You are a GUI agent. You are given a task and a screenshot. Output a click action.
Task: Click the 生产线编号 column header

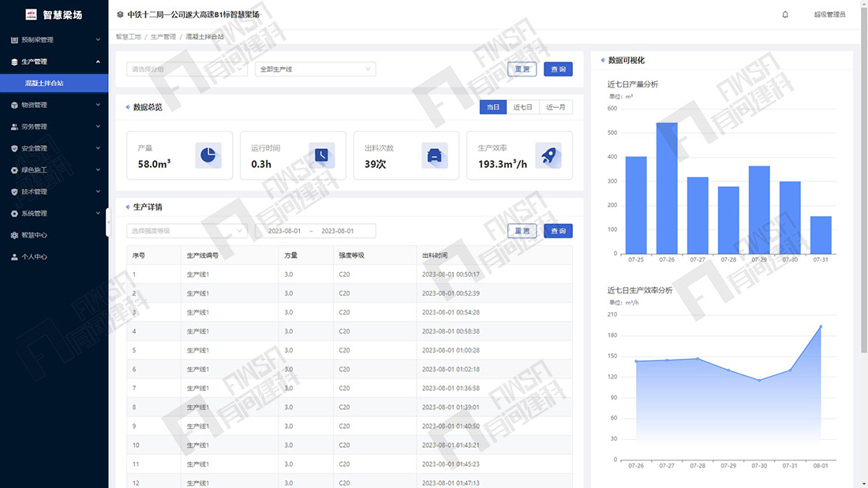203,255
